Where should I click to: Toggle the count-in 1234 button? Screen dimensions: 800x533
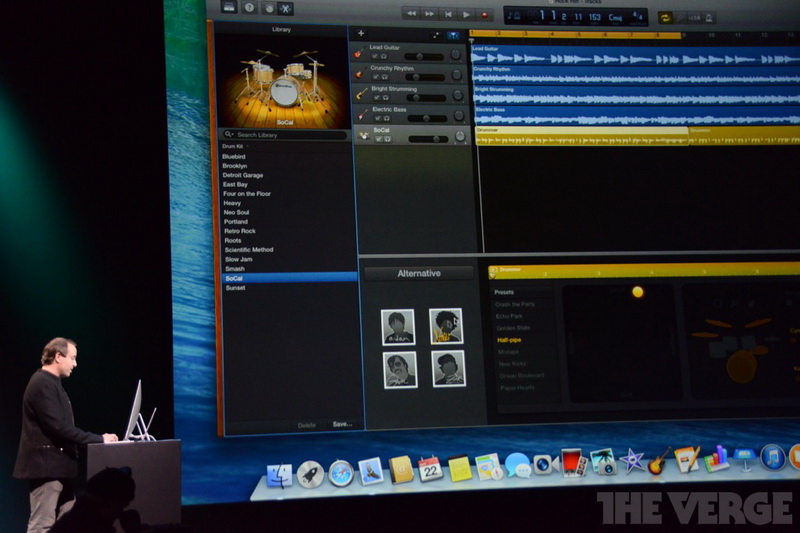pyautogui.click(x=694, y=18)
